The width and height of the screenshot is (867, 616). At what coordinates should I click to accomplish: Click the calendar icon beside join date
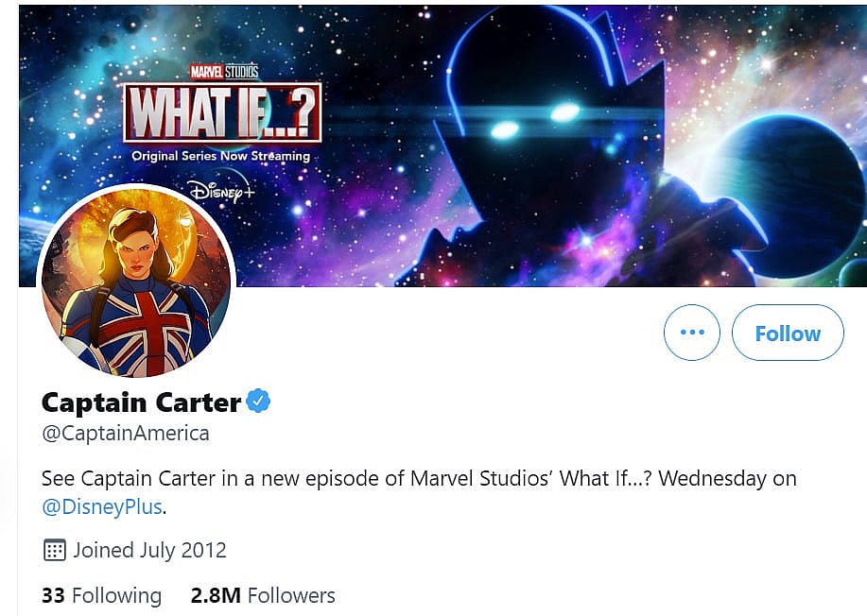55,550
